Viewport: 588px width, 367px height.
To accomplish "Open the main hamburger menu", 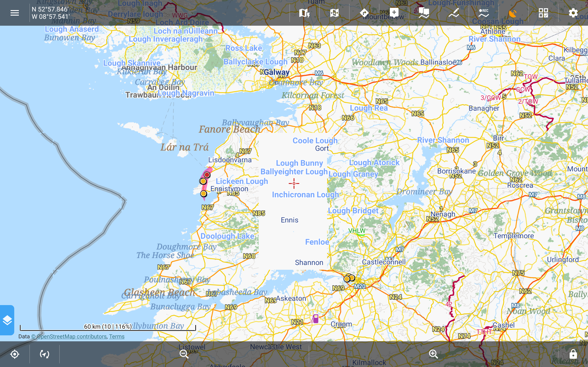I will tap(14, 13).
